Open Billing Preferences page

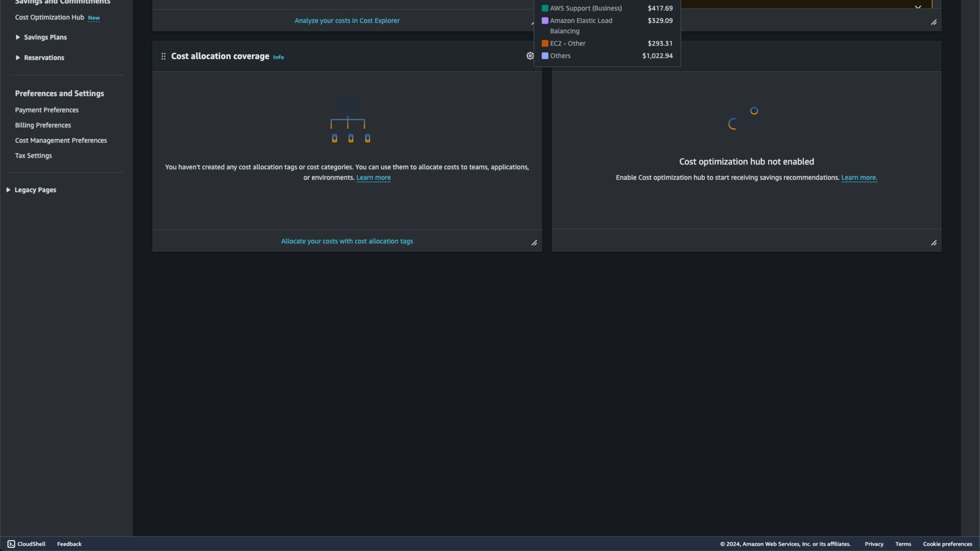click(x=43, y=125)
